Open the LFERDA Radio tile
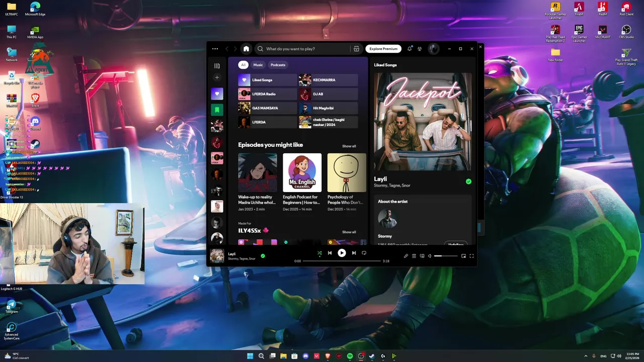The height and width of the screenshot is (362, 644). point(268,94)
